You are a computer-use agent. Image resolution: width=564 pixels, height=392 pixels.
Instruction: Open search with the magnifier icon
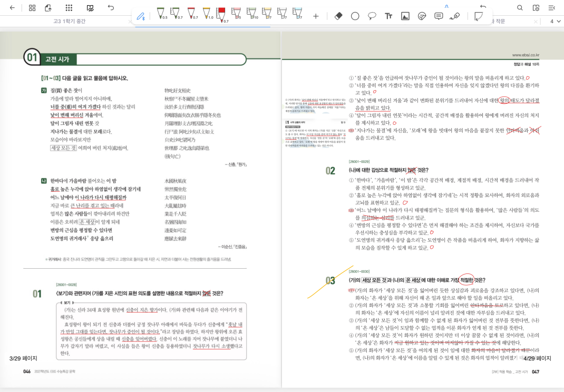click(x=520, y=8)
